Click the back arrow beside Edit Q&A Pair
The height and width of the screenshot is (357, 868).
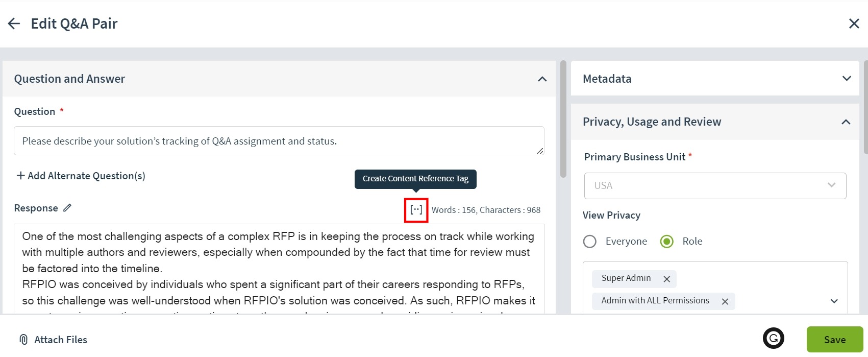(14, 23)
